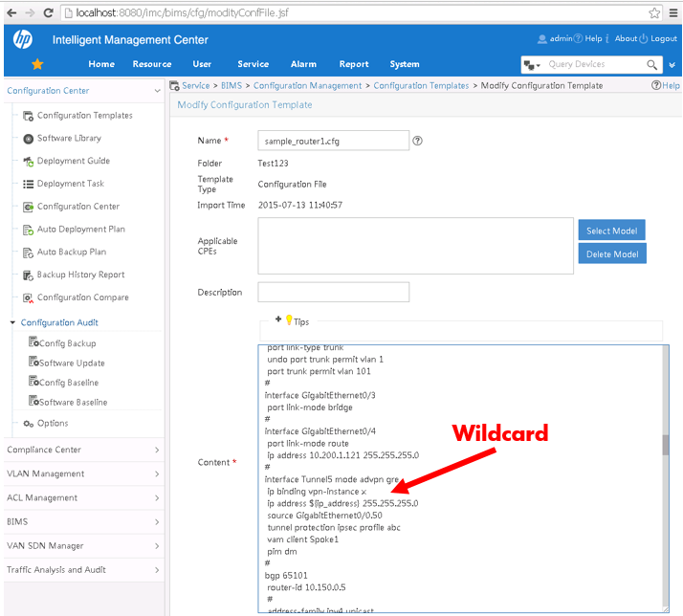
Task: Click the Auto Deployment Plan icon
Action: [x=29, y=230]
